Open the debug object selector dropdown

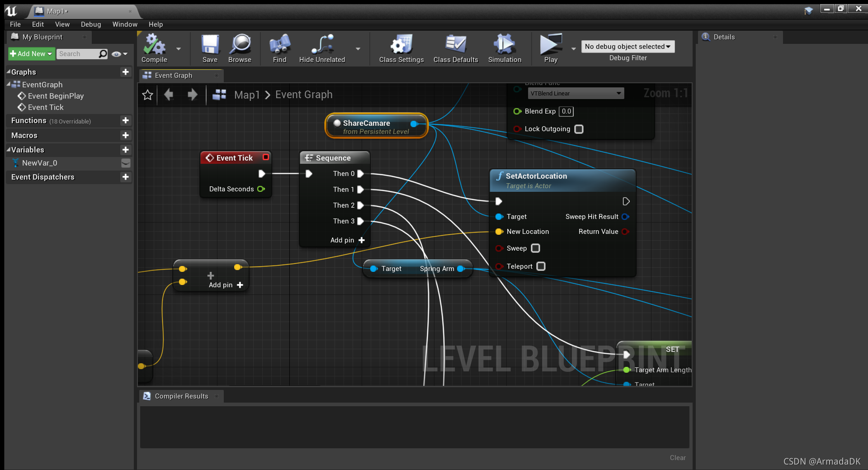coord(628,47)
